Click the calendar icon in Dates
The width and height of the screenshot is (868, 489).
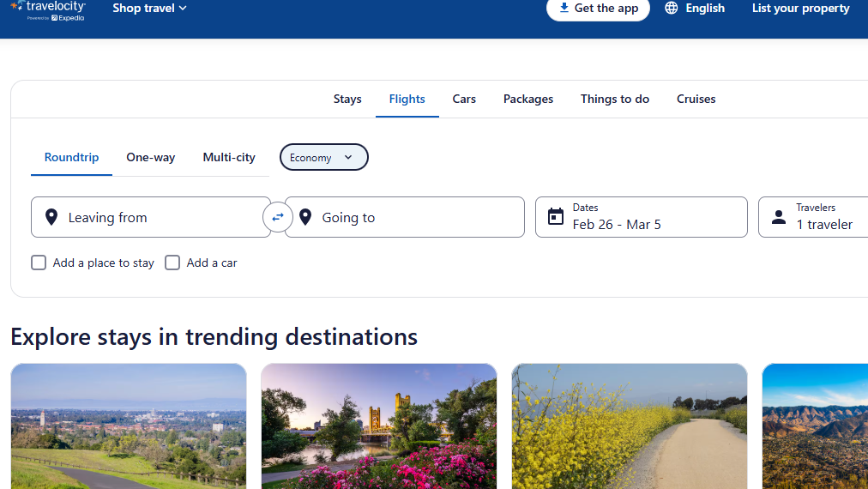pos(555,216)
